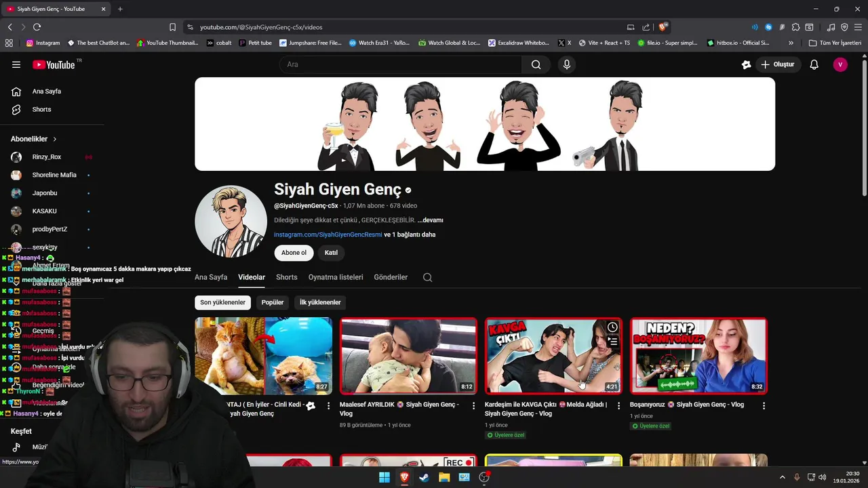Switch to the Oynatma listeleri tab

[336, 277]
